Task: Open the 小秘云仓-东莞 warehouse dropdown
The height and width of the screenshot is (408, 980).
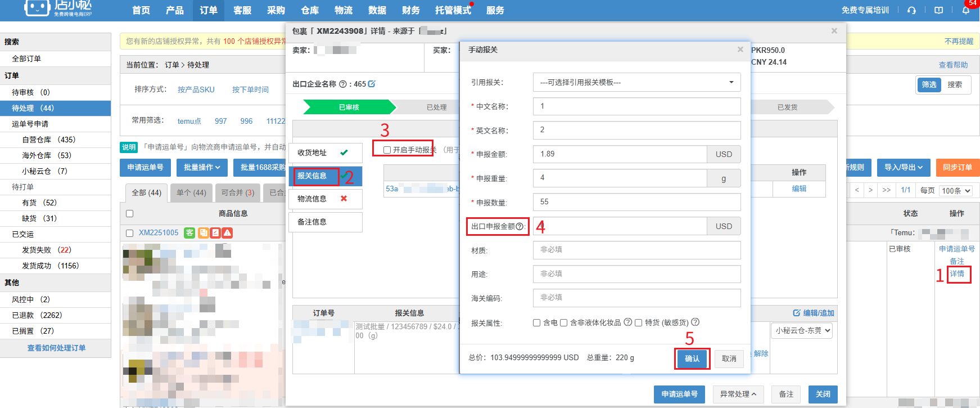Action: [x=802, y=330]
